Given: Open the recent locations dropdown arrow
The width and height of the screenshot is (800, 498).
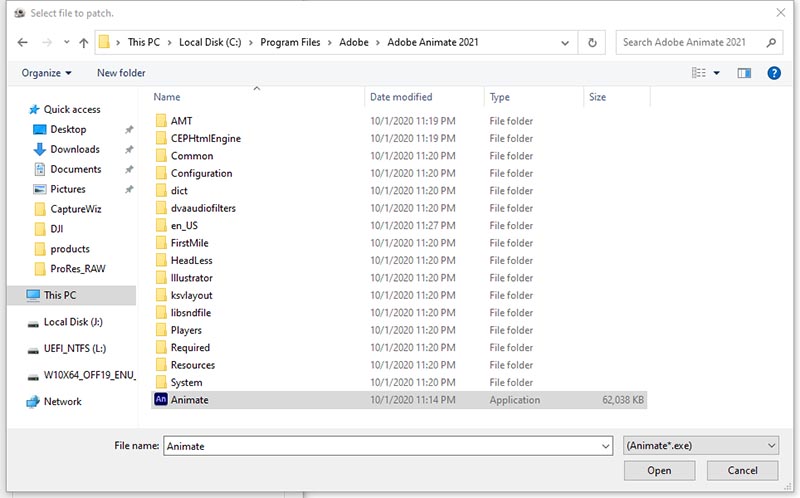Looking at the screenshot, I should tap(66, 42).
